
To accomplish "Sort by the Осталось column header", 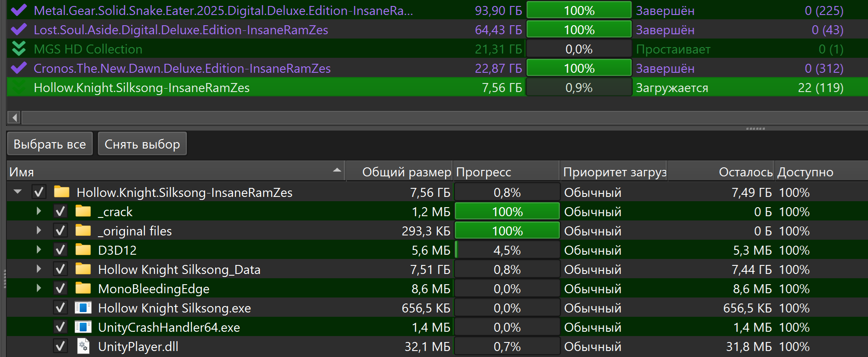I will point(721,172).
